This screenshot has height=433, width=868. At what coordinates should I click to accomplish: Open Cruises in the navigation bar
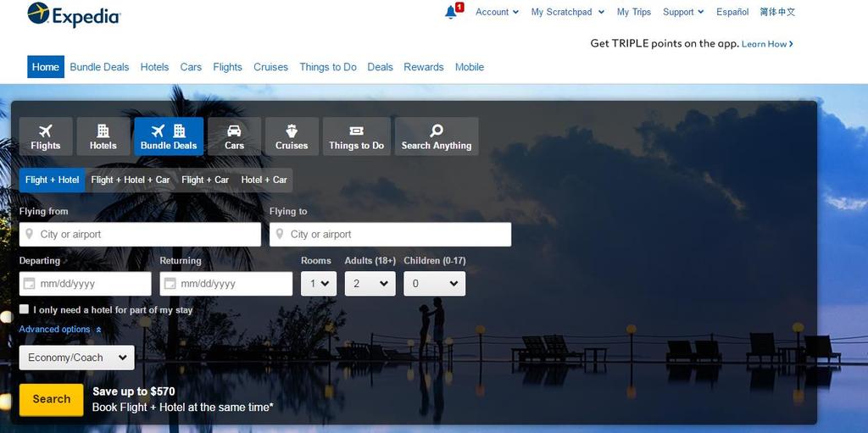point(270,67)
